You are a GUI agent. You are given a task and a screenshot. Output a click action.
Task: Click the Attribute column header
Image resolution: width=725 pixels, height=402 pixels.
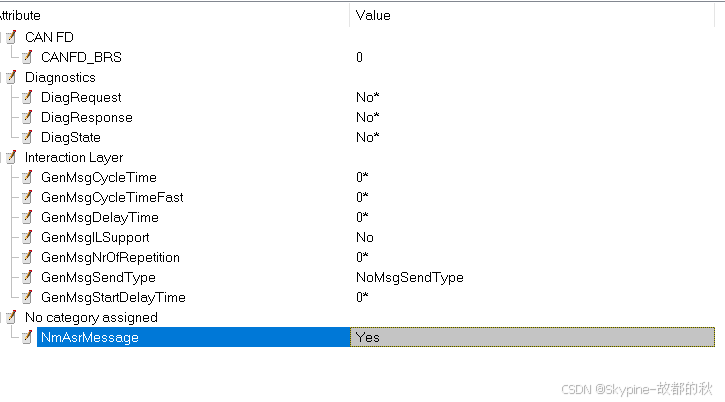coord(20,15)
